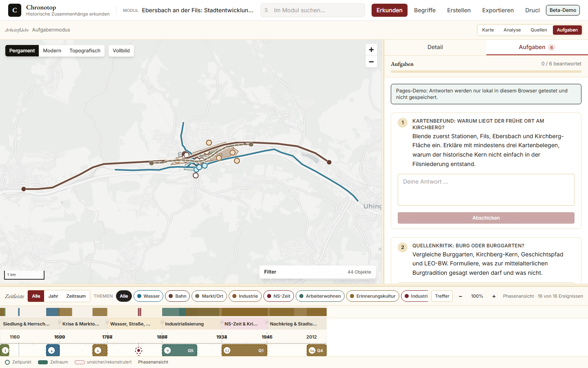Switch to the Quellen view
Viewport: 588px width, 368px height.
pyautogui.click(x=539, y=30)
